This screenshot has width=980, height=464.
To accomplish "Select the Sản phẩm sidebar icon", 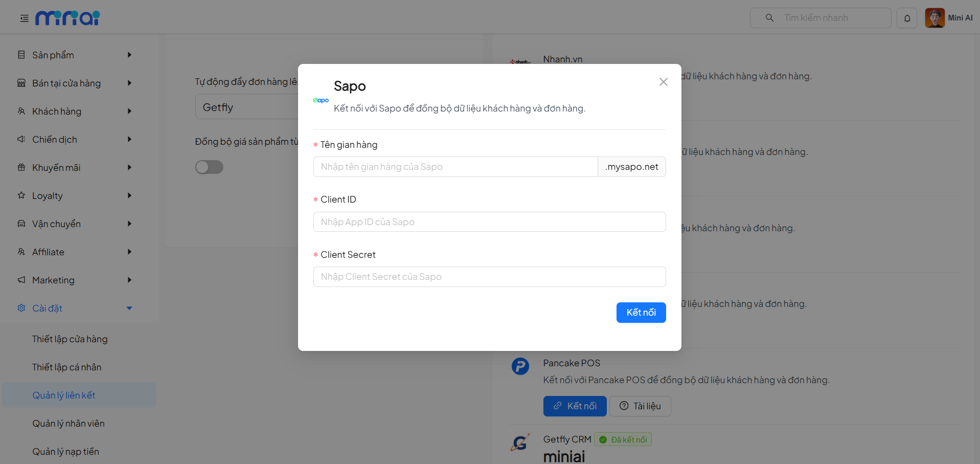I will 21,55.
